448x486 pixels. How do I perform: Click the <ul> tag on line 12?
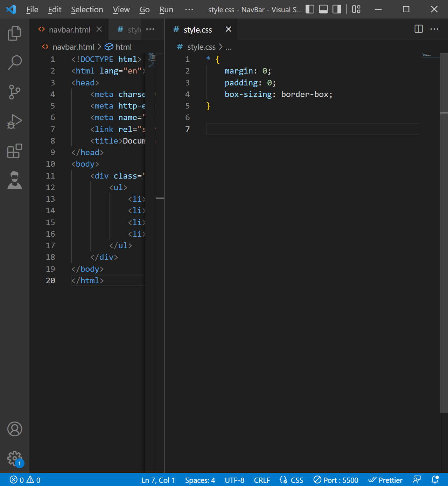pyautogui.click(x=118, y=187)
